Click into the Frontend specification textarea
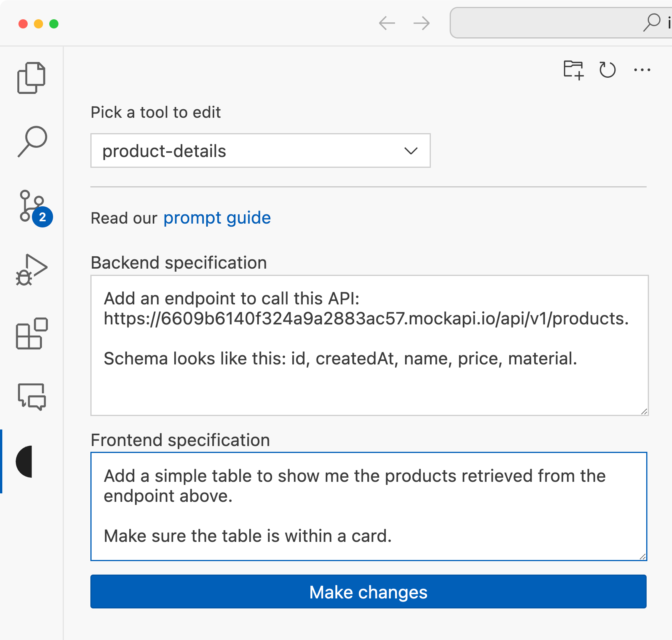The height and width of the screenshot is (640, 672). click(x=369, y=506)
